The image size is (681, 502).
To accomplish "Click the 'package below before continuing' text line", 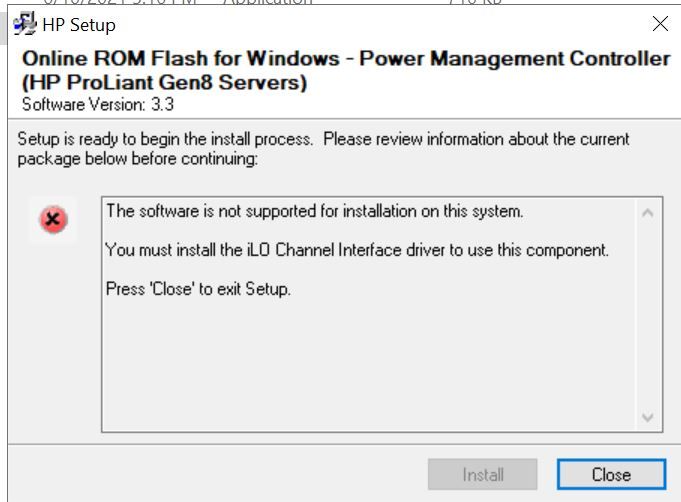I will (x=138, y=159).
